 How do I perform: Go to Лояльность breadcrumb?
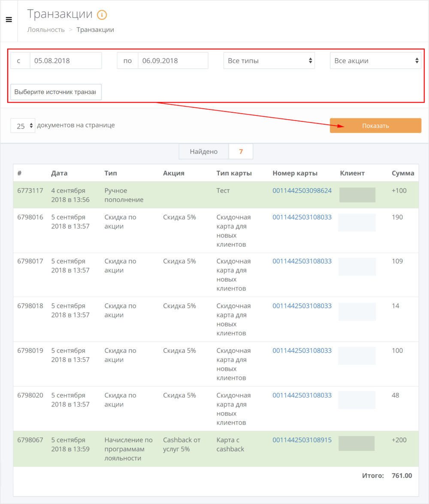45,30
